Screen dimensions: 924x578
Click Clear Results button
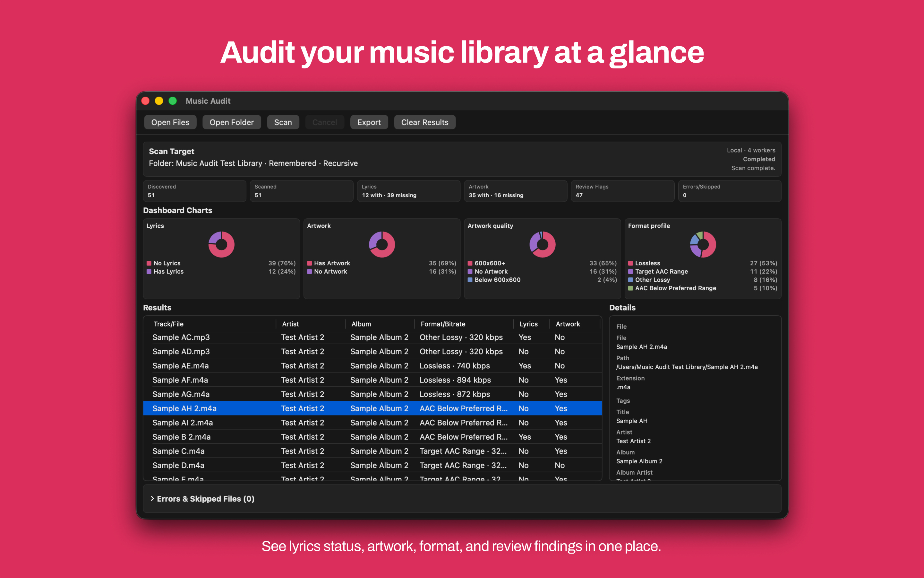[x=424, y=122]
